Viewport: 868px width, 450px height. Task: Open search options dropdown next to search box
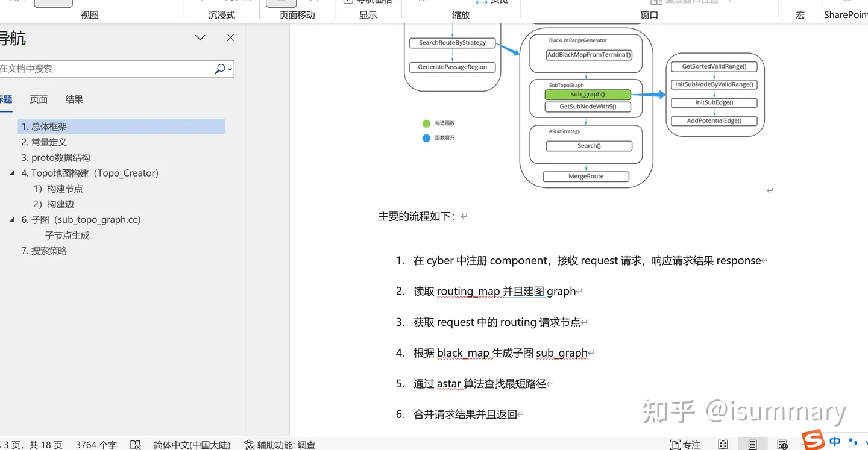229,69
